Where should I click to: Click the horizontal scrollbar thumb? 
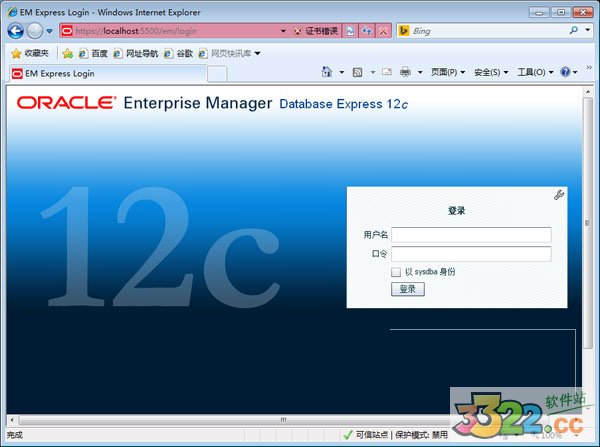click(283, 420)
